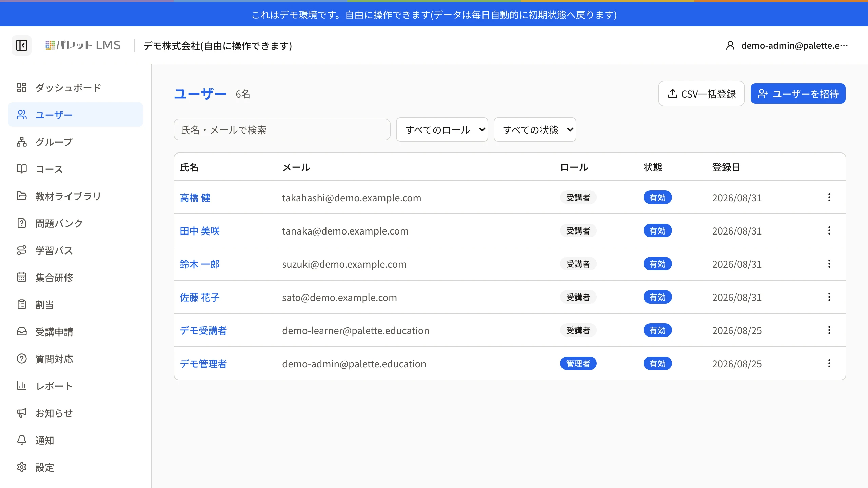
Task: Open 設定 from the sidebar
Action: tap(76, 467)
